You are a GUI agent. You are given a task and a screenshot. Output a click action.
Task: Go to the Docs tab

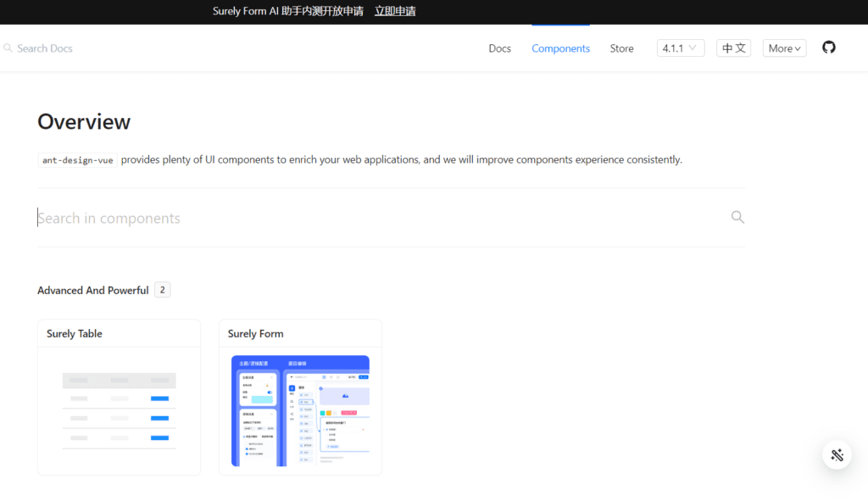pyautogui.click(x=499, y=48)
